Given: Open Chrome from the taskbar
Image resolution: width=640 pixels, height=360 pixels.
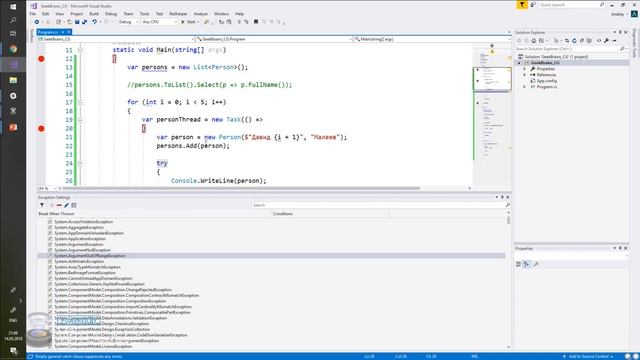Looking at the screenshot, I should point(13,49).
